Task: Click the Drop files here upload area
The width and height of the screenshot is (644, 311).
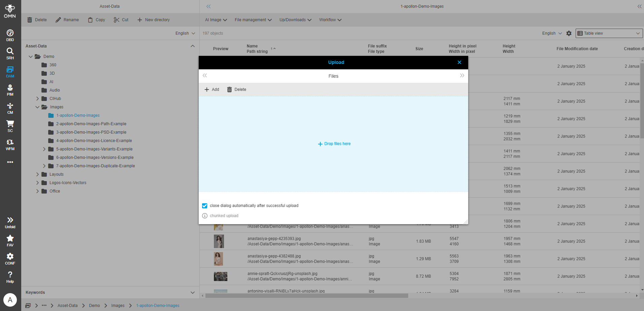Action: coord(334,144)
